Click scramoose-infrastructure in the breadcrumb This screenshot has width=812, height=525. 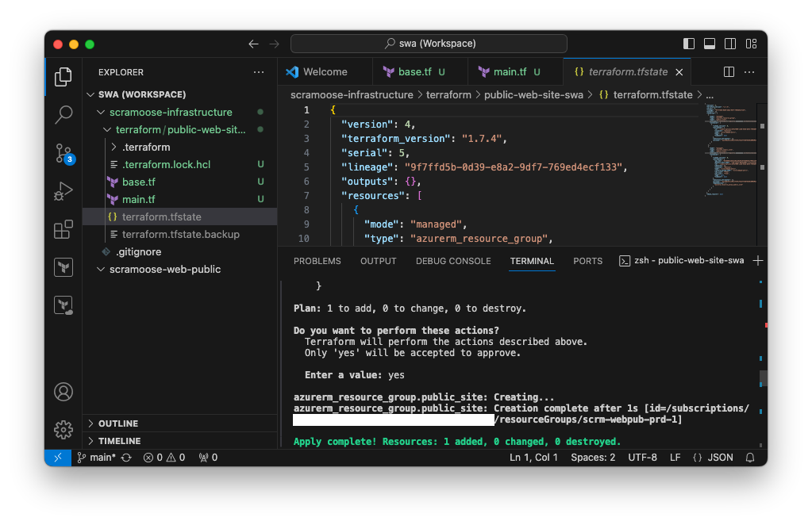coord(352,95)
